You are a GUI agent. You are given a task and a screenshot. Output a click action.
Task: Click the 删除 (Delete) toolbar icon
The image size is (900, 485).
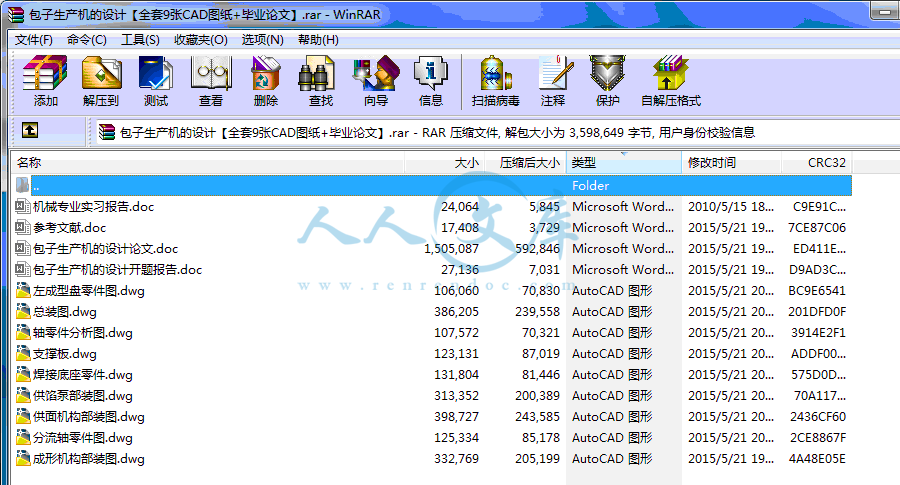coord(266,73)
